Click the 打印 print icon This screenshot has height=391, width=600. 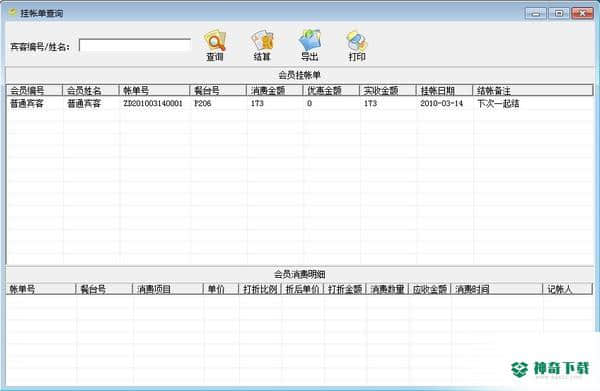click(357, 45)
